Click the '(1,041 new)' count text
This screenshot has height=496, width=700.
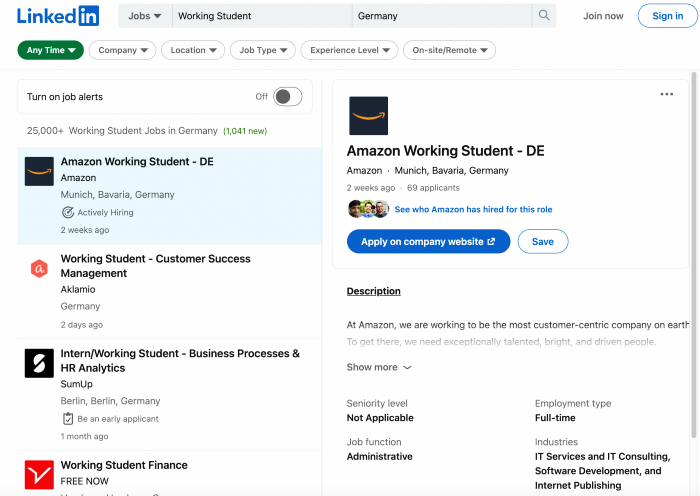(x=245, y=131)
